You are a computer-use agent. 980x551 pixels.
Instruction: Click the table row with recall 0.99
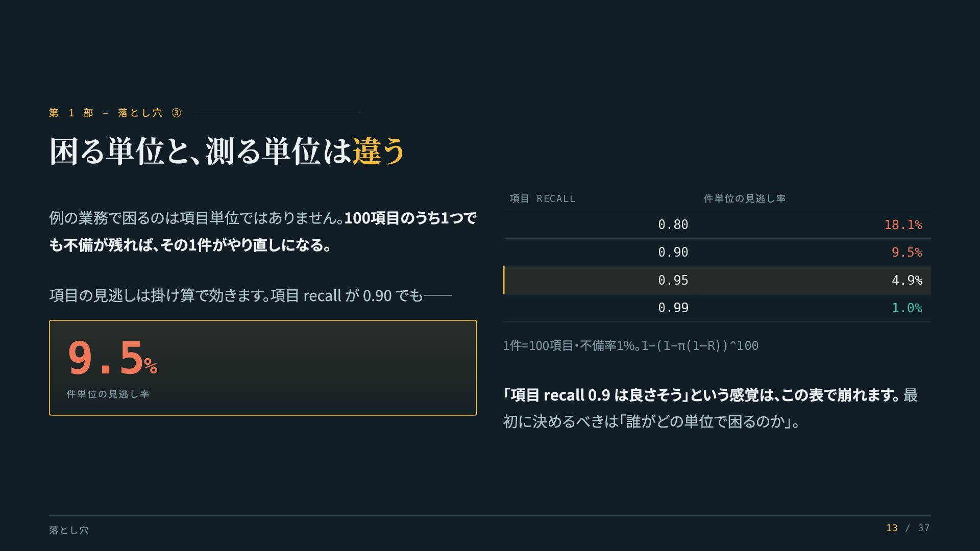click(717, 308)
